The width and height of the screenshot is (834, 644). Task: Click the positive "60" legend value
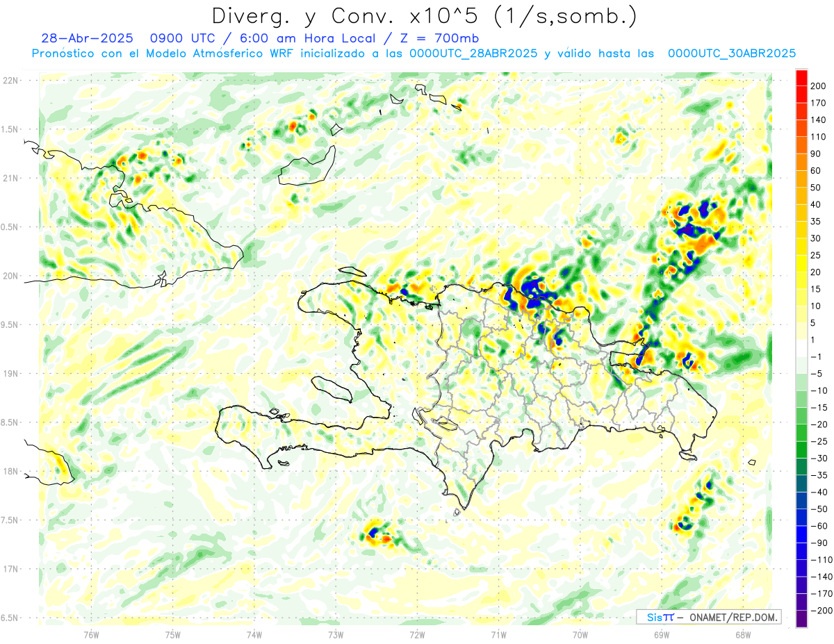click(817, 171)
